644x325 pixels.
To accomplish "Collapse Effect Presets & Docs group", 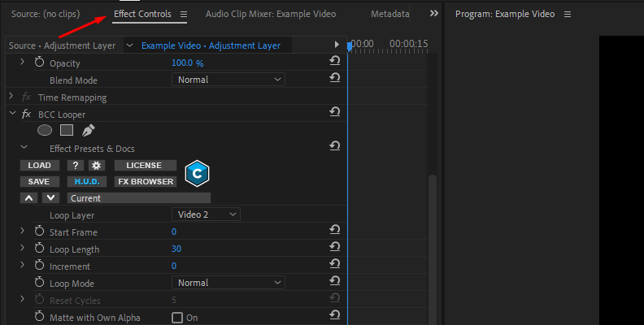I will [24, 147].
